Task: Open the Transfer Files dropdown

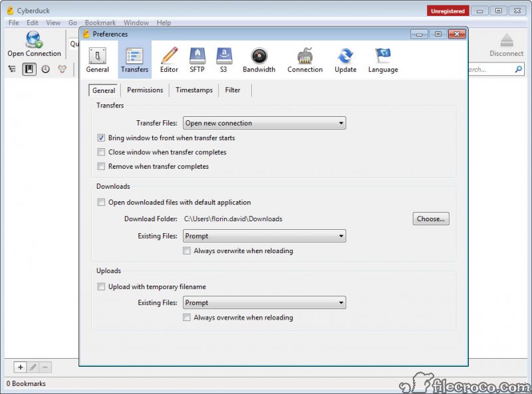Action: (264, 123)
